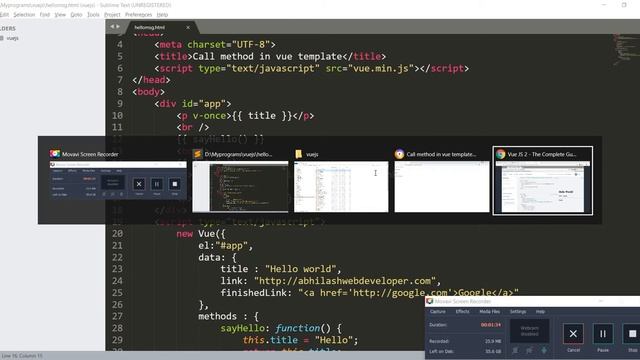Click the v-once attribute on line 10

tap(209, 116)
